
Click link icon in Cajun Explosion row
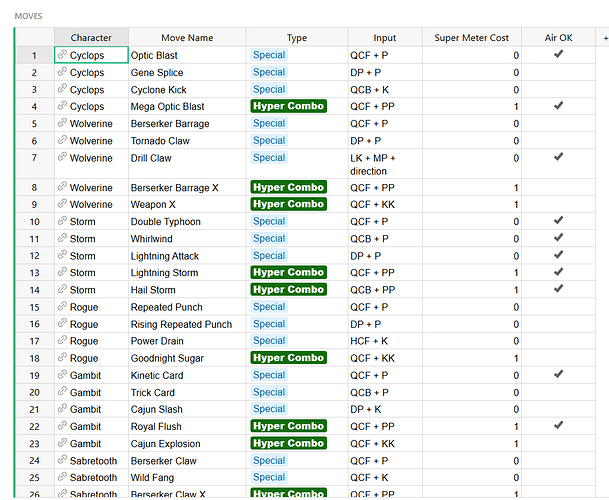[62, 443]
